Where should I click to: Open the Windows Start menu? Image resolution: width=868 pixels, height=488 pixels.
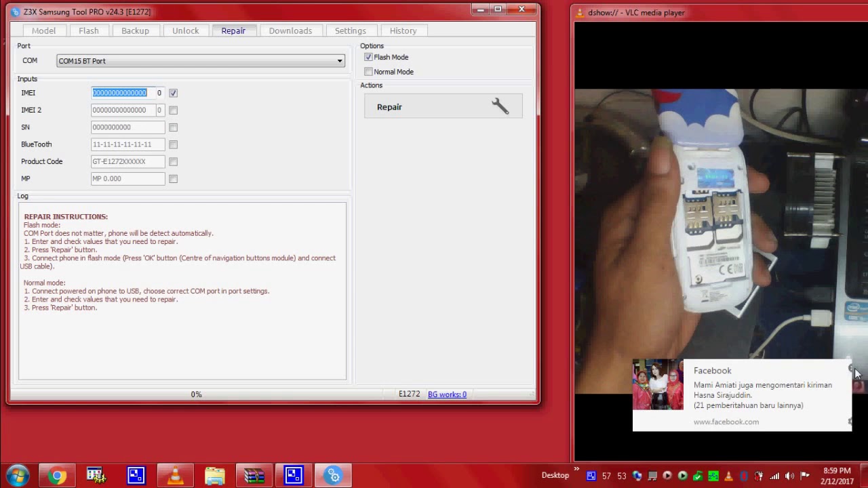click(x=18, y=476)
